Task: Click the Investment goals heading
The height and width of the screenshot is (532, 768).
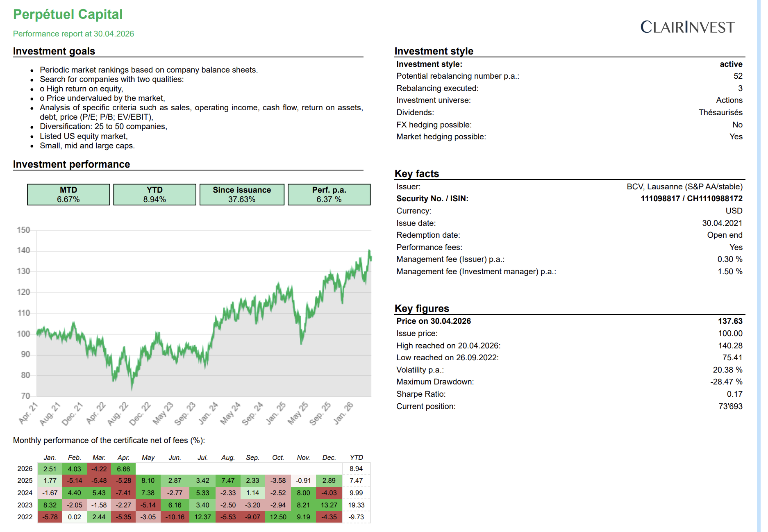Action: tap(54, 51)
